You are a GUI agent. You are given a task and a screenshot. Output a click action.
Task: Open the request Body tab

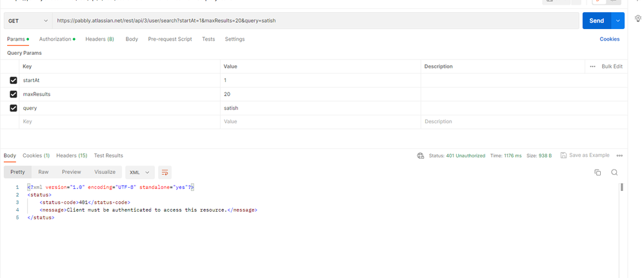coord(132,39)
